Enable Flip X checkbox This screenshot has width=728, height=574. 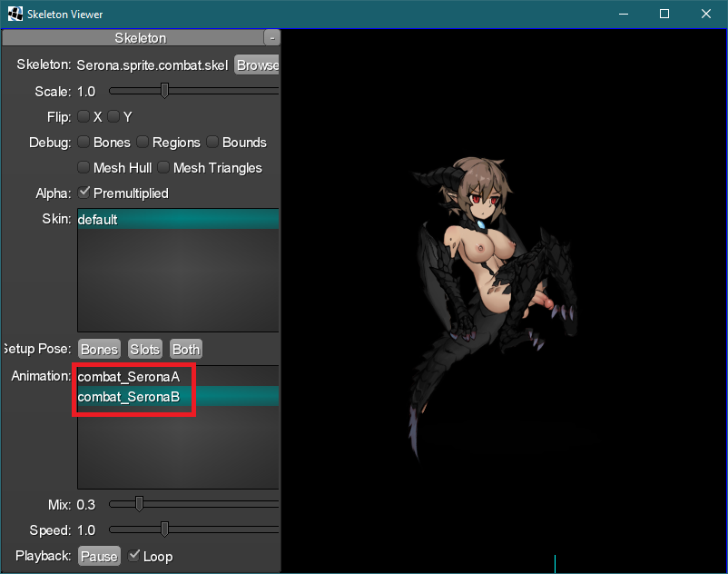[x=84, y=116]
